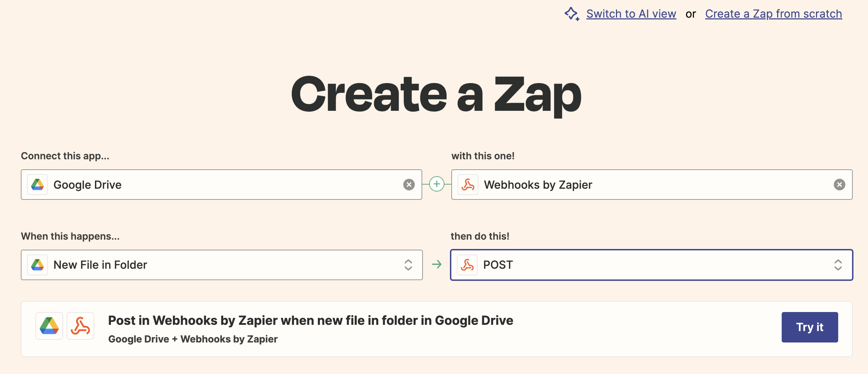Click the Google Drive app input field
Image resolution: width=868 pixels, height=374 pixels.
click(222, 185)
